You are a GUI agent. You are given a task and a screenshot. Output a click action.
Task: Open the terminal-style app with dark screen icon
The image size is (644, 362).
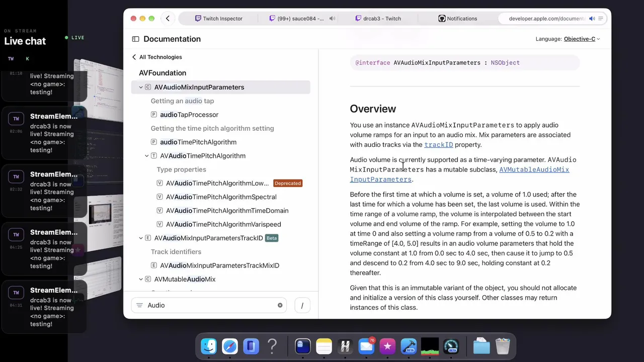(x=303, y=346)
